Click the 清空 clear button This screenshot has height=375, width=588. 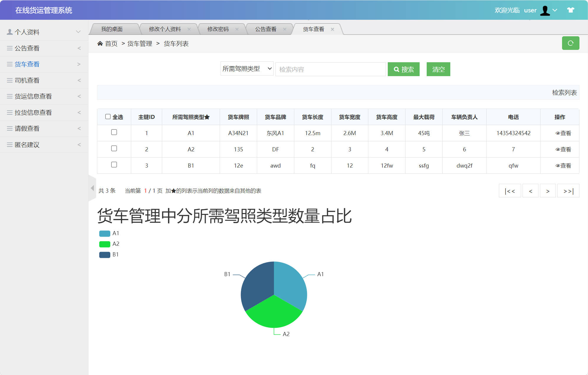438,69
